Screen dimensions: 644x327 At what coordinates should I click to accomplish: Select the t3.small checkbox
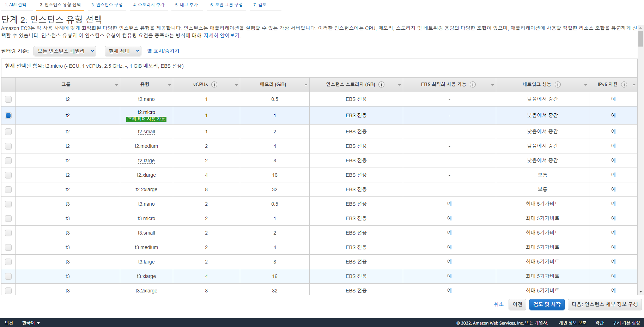[8, 233]
